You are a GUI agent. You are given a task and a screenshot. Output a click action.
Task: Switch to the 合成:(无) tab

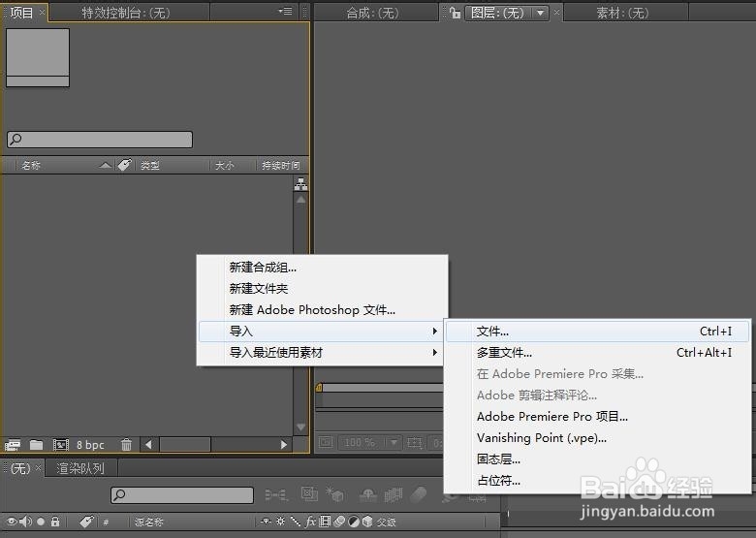pos(373,13)
